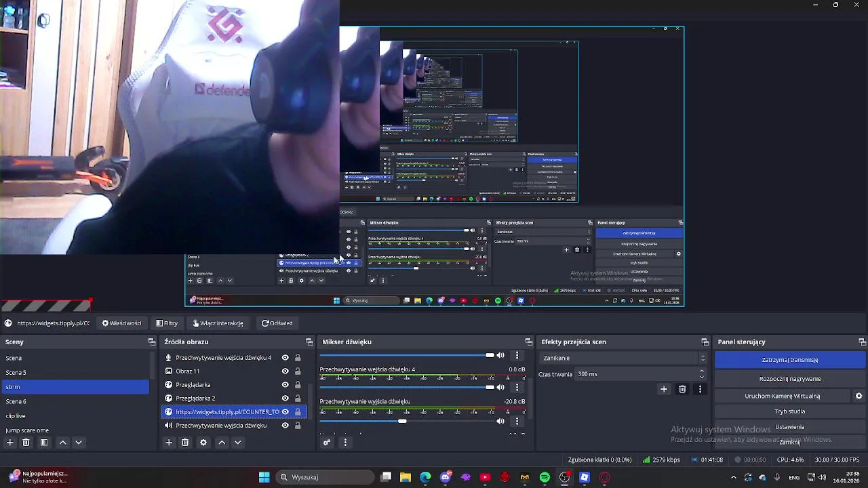868x488 pixels.
Task: Toggle lock on Przechwytywanie wejścia dźwięku 4 source
Action: point(298,358)
